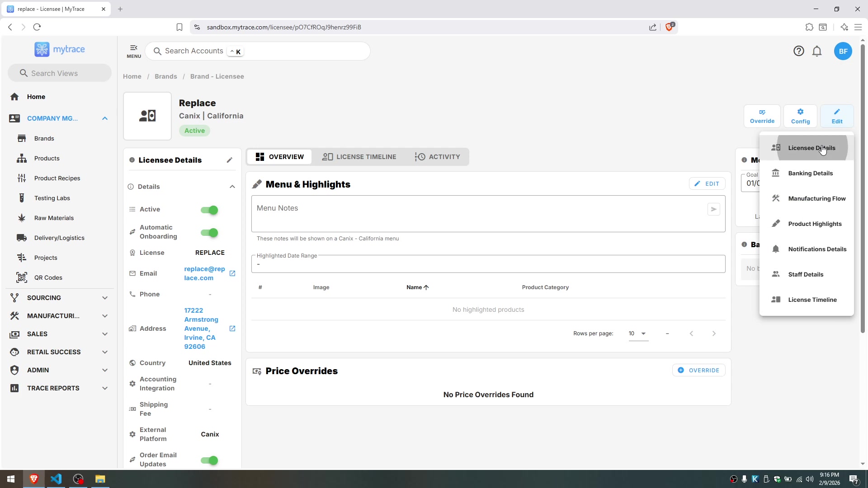Click the send arrow in Menu Notes
This screenshot has height=488, width=868.
click(x=713, y=209)
